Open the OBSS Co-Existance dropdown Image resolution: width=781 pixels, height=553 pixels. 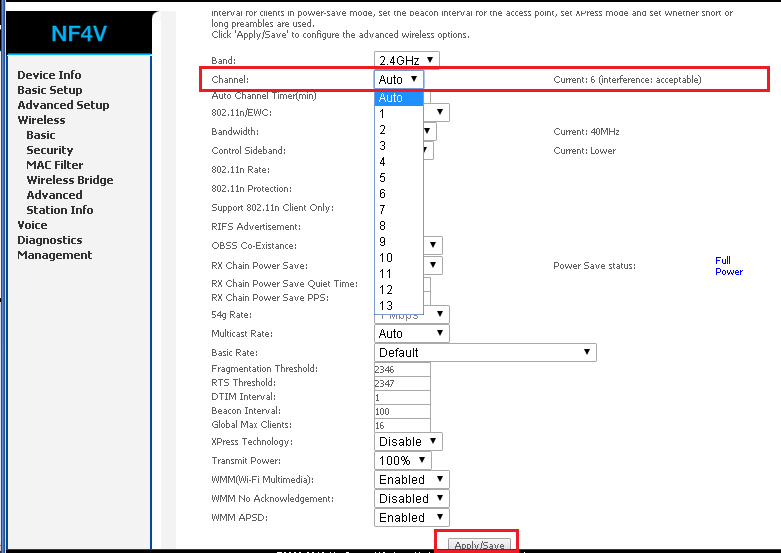tap(433, 245)
